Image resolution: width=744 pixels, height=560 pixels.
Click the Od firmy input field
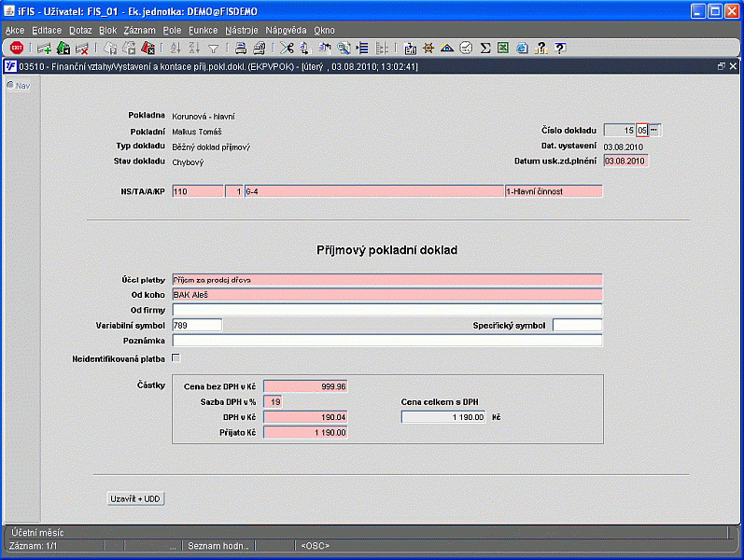coord(386,310)
